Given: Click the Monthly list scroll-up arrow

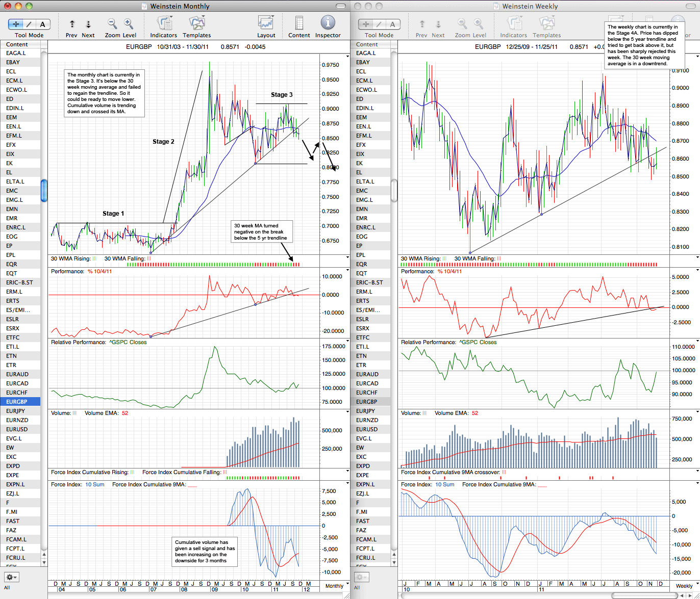Looking at the screenshot, I should click(x=44, y=555).
